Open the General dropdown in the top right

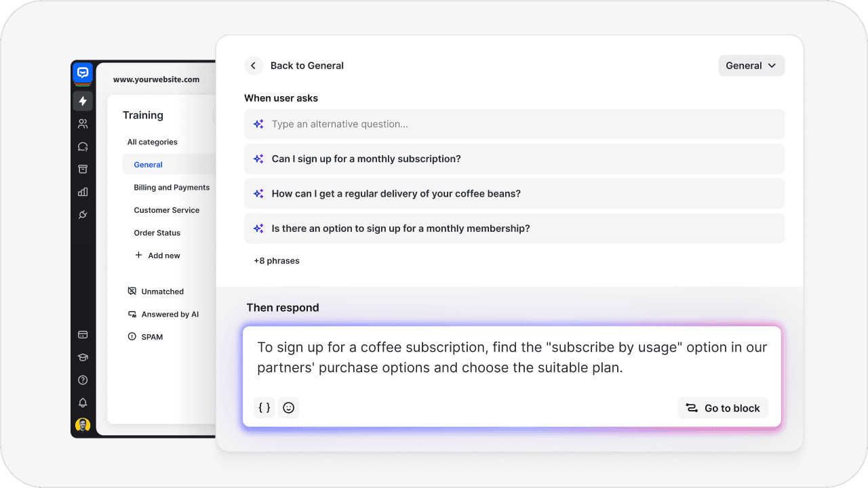[751, 65]
